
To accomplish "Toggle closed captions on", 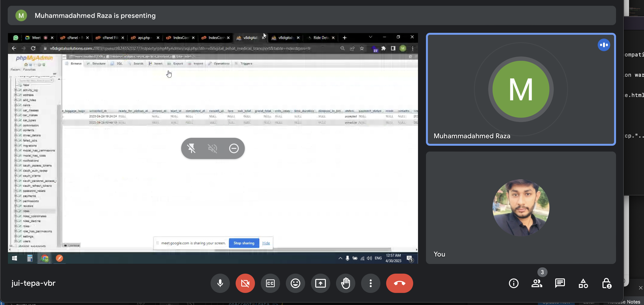I will 270,283.
